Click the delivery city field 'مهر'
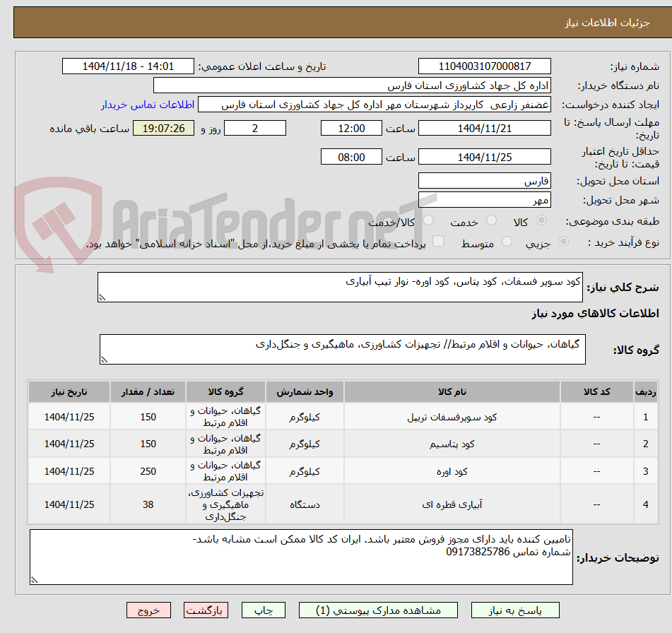Image resolution: width=672 pixels, height=633 pixels. point(484,200)
